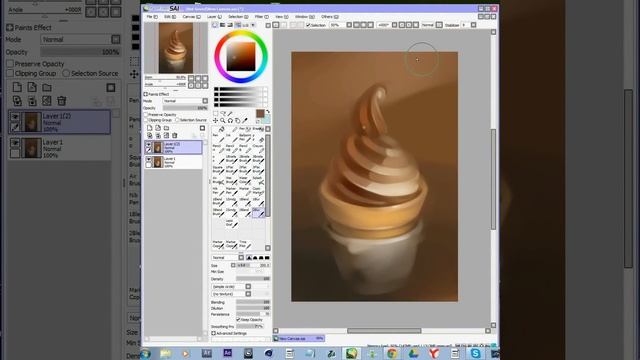Create a new layer folder in SAI window
Viewport: 640px width, 360px height.
tap(166, 128)
